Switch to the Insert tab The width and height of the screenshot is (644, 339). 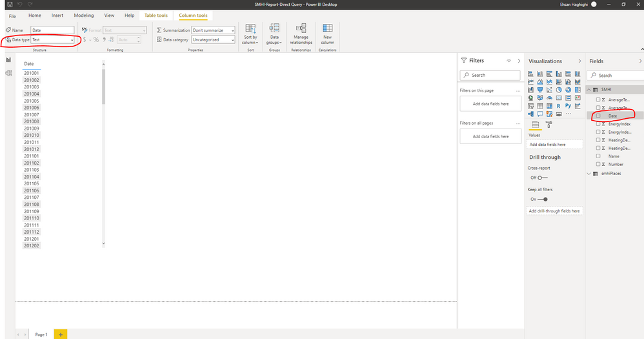coord(57,15)
